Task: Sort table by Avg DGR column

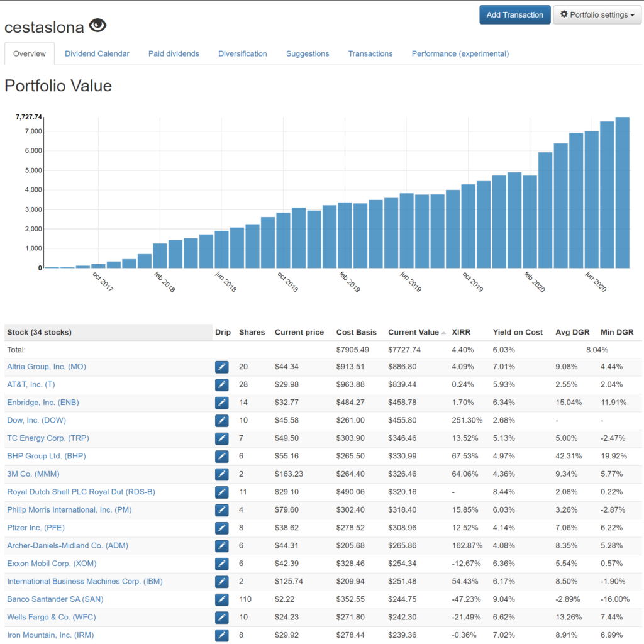Action: 572,332
